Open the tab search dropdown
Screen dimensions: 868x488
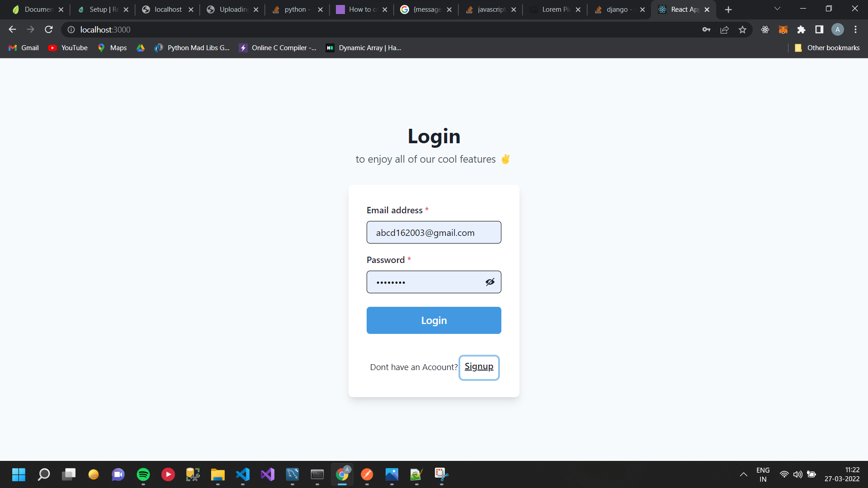(x=777, y=9)
